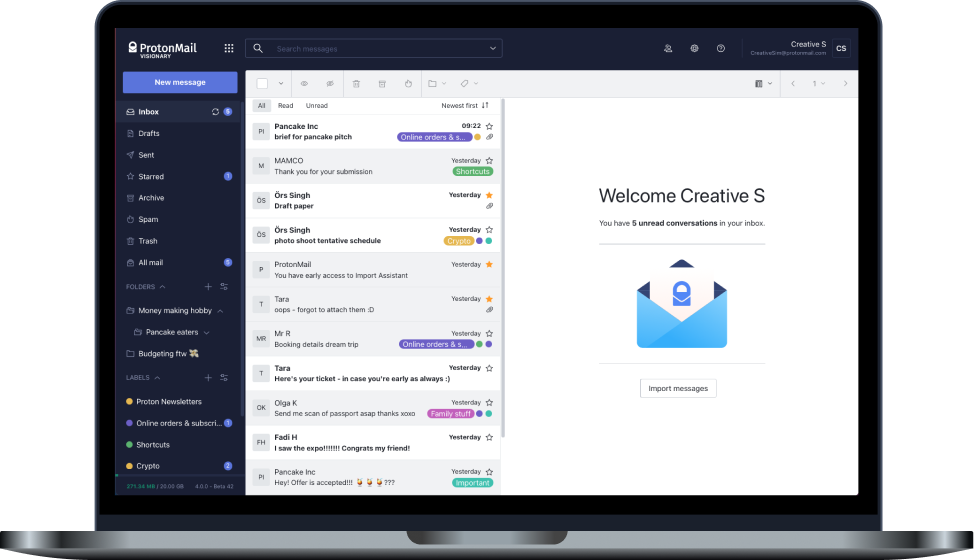Refresh the Inbox with the reload icon
974x560 pixels.
(215, 112)
